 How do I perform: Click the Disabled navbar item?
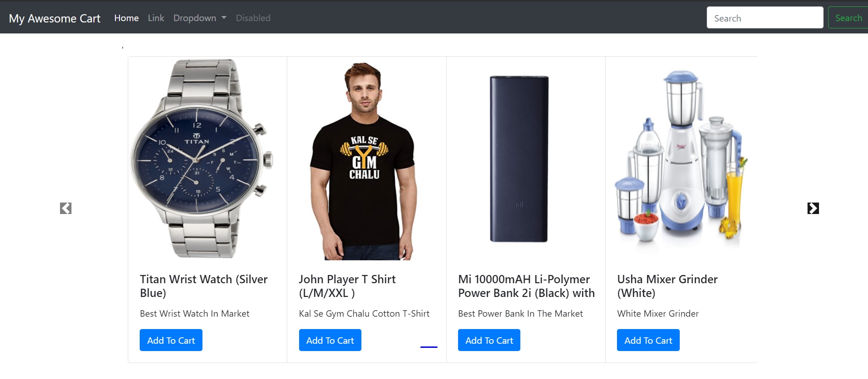coord(253,18)
